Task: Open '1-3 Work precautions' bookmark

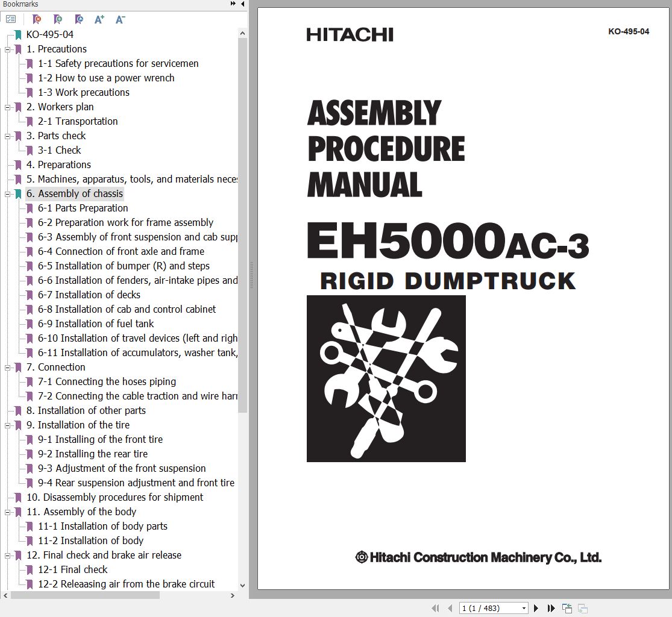Action: 84,93
